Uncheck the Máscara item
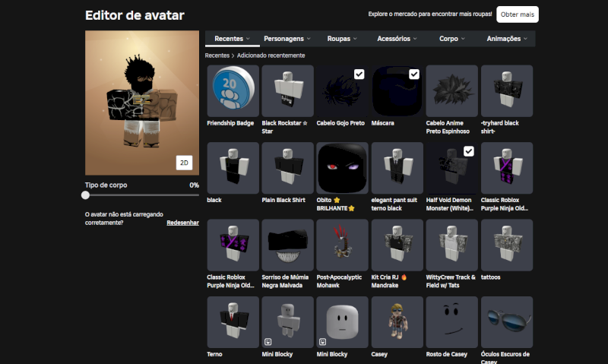Image resolution: width=608 pixels, height=364 pixels. [x=414, y=74]
